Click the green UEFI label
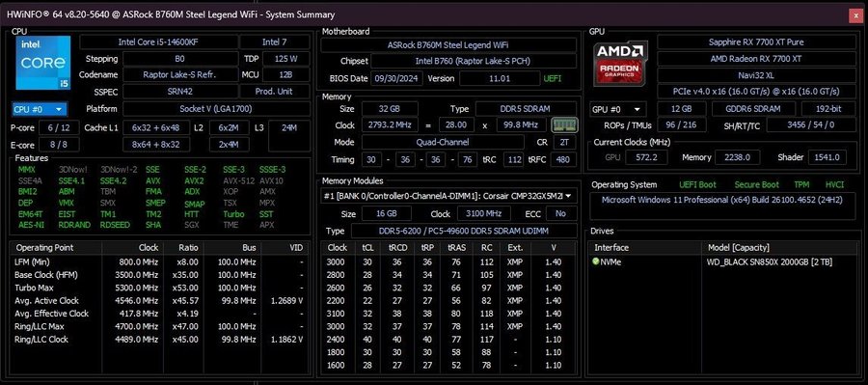868x385 pixels. click(552, 78)
